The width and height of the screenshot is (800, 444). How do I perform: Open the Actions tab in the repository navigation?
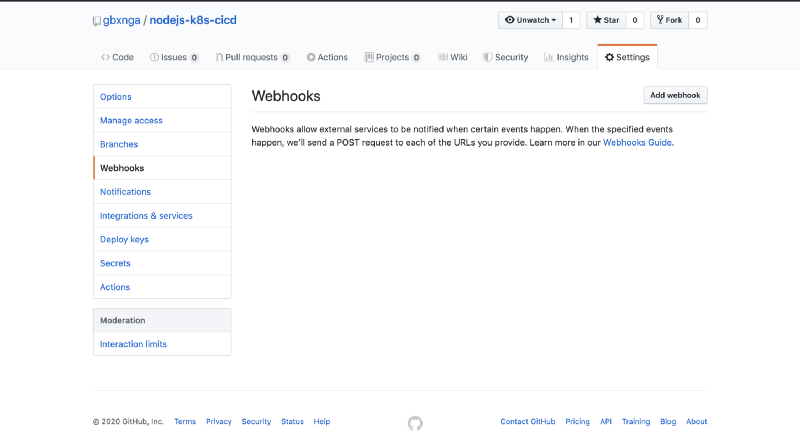327,57
